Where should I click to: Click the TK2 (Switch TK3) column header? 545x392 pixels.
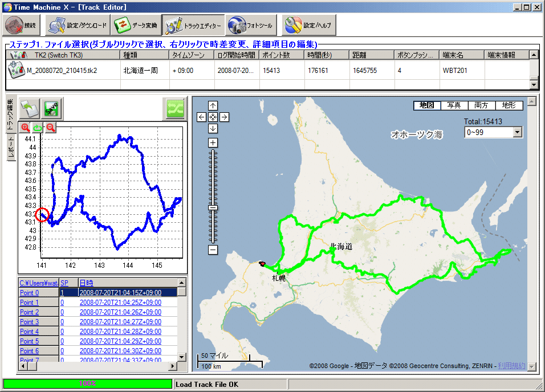pyautogui.click(x=63, y=55)
